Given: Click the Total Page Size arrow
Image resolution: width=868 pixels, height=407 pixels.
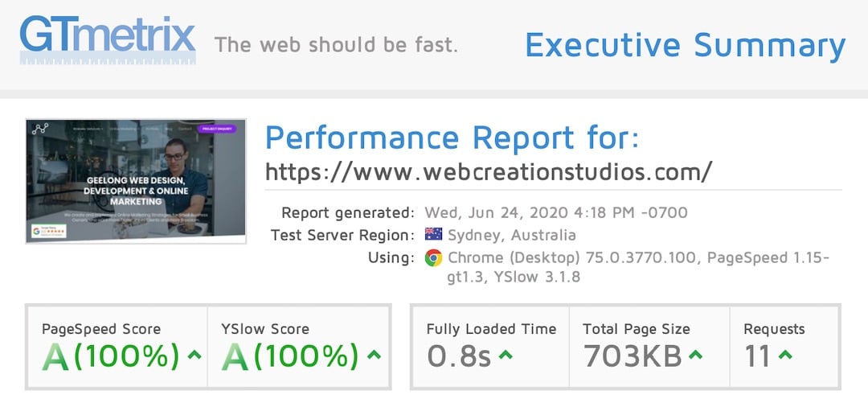Looking at the screenshot, I should [695, 355].
